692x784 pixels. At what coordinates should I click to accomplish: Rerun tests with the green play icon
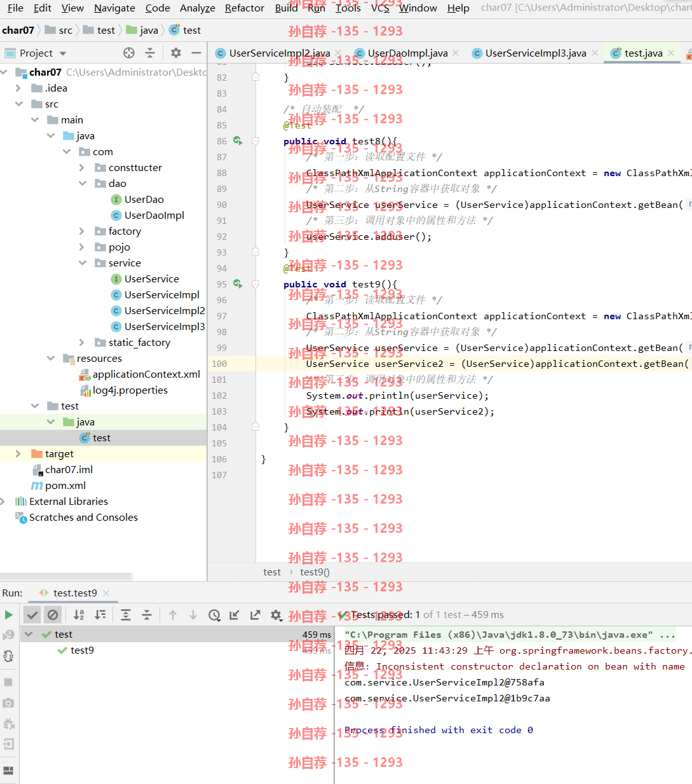coord(8,615)
